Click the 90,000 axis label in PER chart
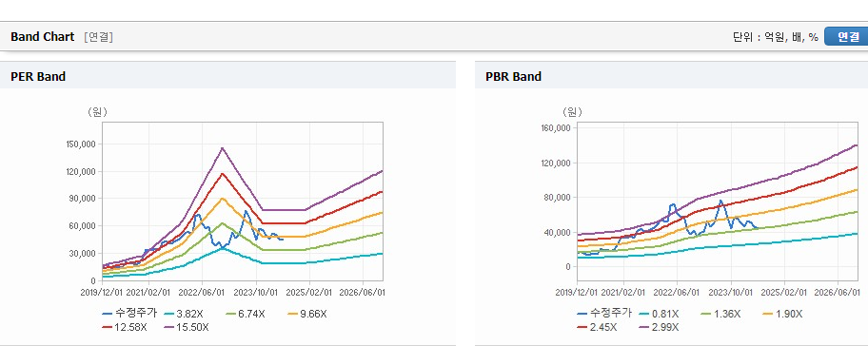The height and width of the screenshot is (346, 868). click(x=83, y=199)
